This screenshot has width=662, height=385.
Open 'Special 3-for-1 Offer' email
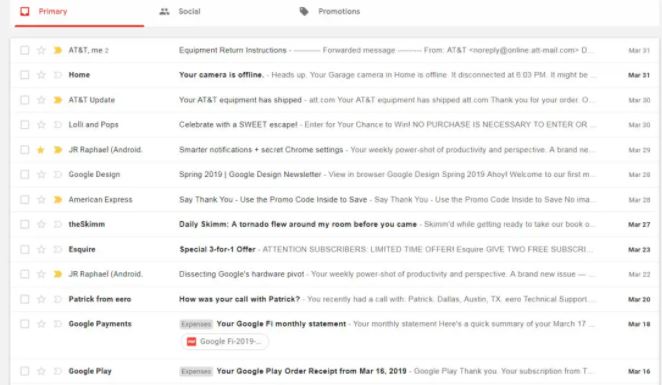217,249
